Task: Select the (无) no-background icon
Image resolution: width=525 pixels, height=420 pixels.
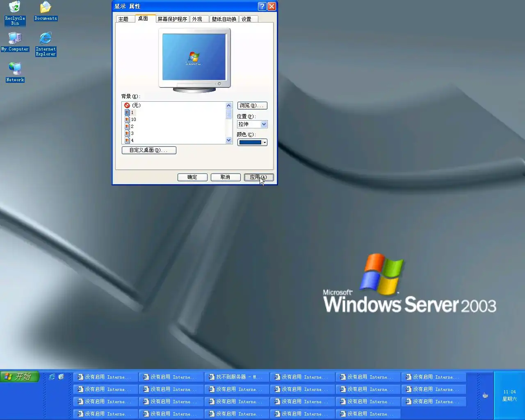Action: coord(127,105)
